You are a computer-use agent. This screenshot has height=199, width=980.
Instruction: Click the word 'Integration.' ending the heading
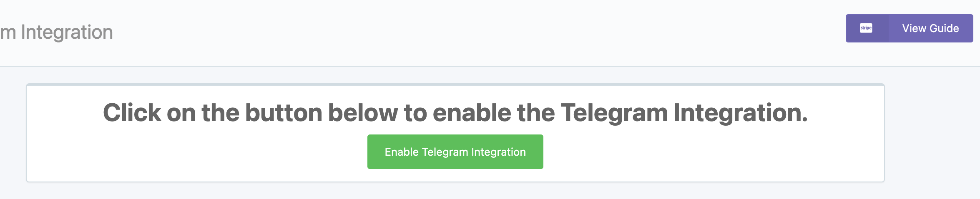[x=741, y=113]
